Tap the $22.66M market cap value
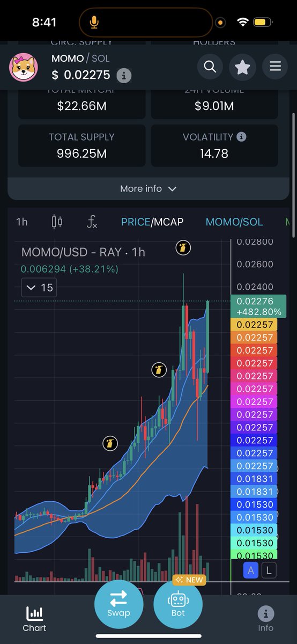The height and width of the screenshot is (644, 297). coord(81,106)
